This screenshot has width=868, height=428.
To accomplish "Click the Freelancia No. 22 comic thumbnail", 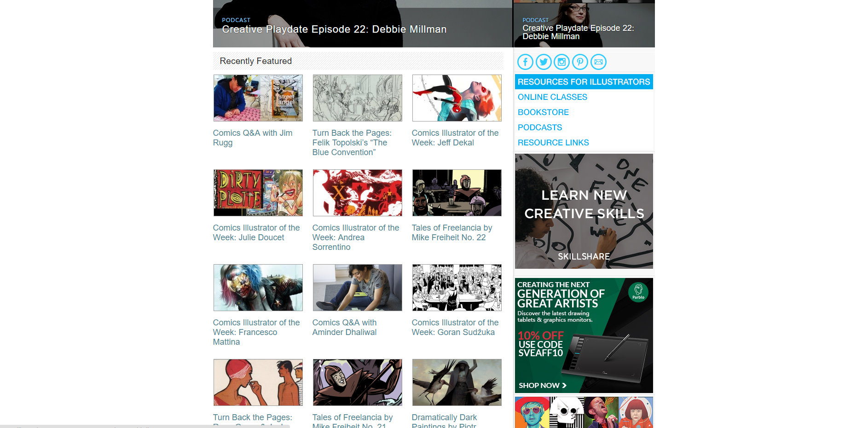I will tap(457, 193).
